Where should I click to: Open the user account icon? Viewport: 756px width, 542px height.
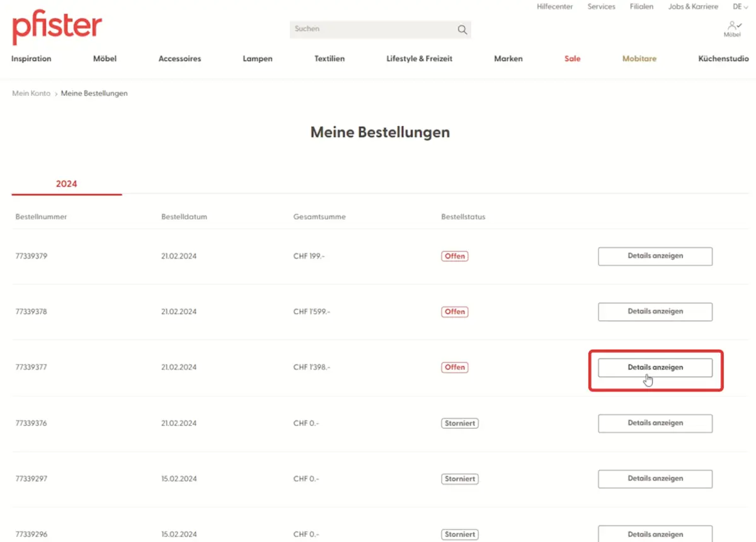point(732,27)
